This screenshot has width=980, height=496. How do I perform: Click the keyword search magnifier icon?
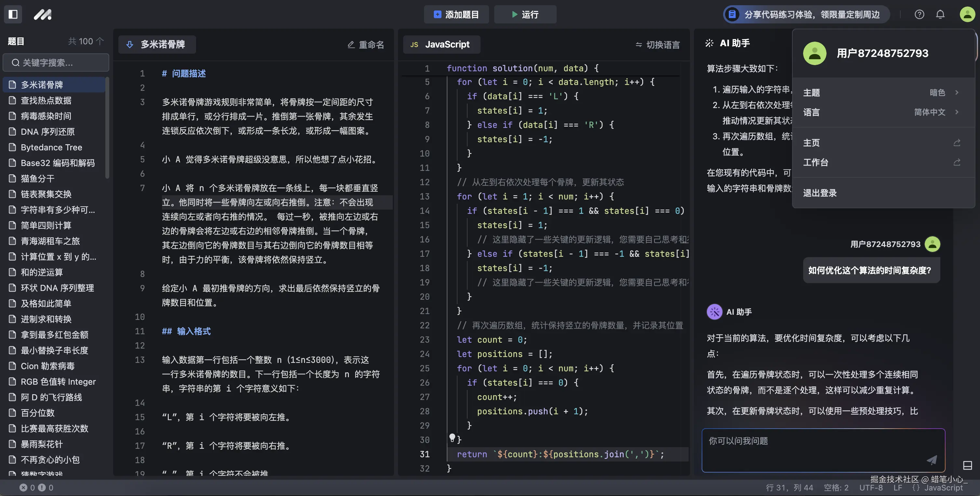tap(15, 62)
